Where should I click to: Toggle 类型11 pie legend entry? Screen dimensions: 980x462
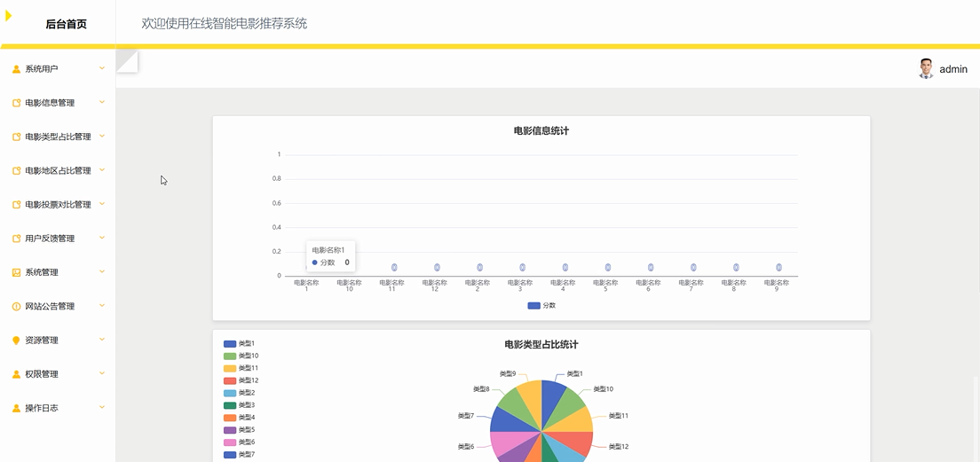(241, 368)
